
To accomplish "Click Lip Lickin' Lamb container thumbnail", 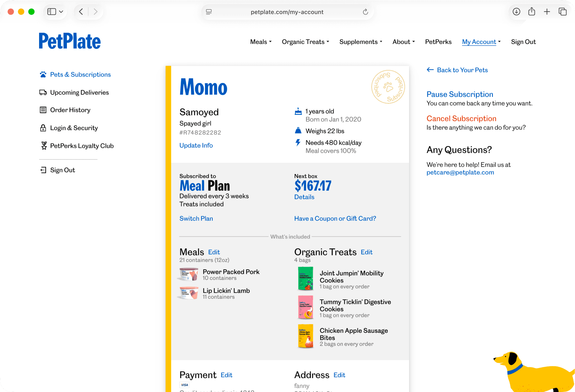I will 188,293.
